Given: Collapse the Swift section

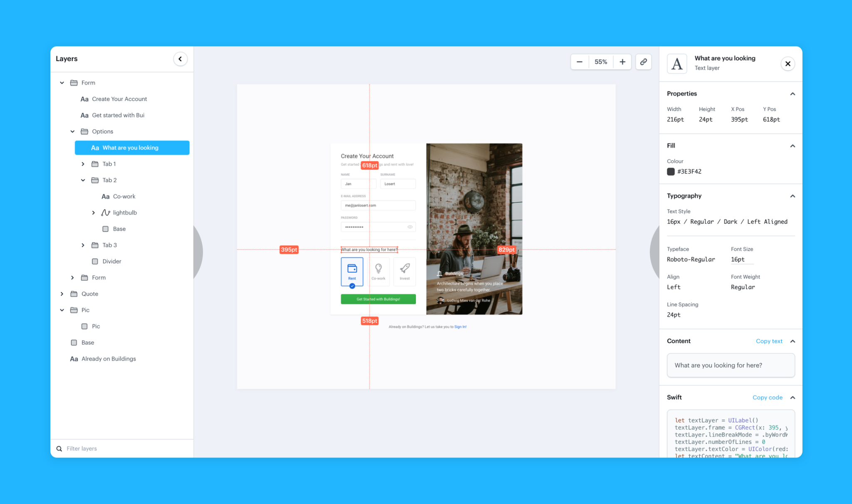Looking at the screenshot, I should pos(793,398).
